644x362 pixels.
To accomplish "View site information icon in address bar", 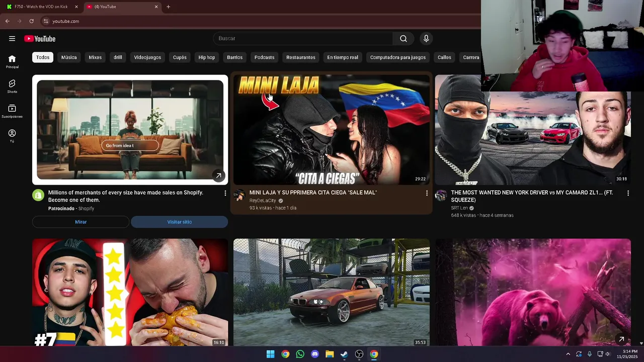I will coord(46,21).
